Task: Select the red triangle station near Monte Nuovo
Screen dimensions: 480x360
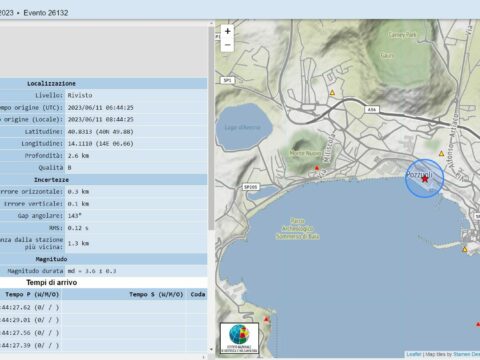Action: (317, 168)
